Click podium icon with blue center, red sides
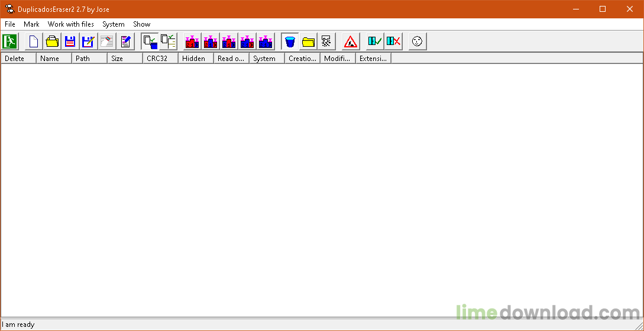This screenshot has height=331, width=644. pyautogui.click(x=211, y=41)
